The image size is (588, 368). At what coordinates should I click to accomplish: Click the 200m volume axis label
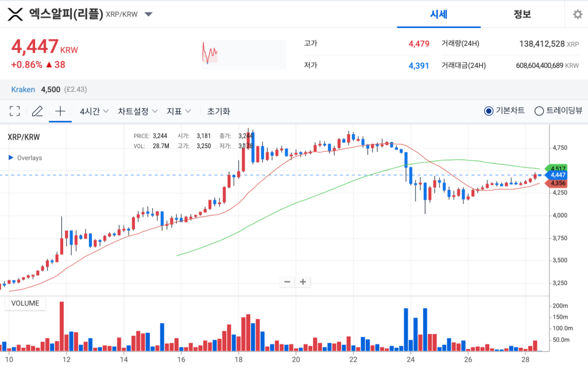560,306
